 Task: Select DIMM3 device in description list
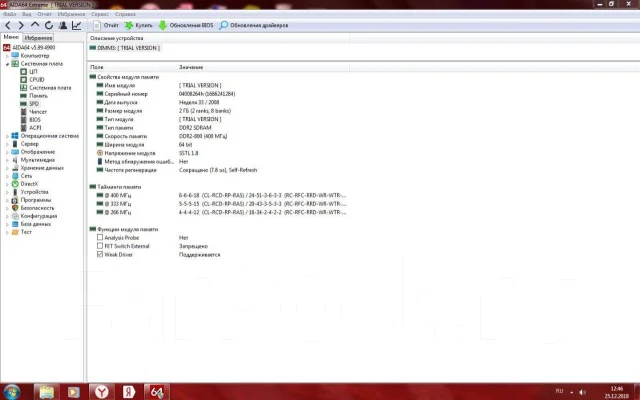click(x=125, y=48)
